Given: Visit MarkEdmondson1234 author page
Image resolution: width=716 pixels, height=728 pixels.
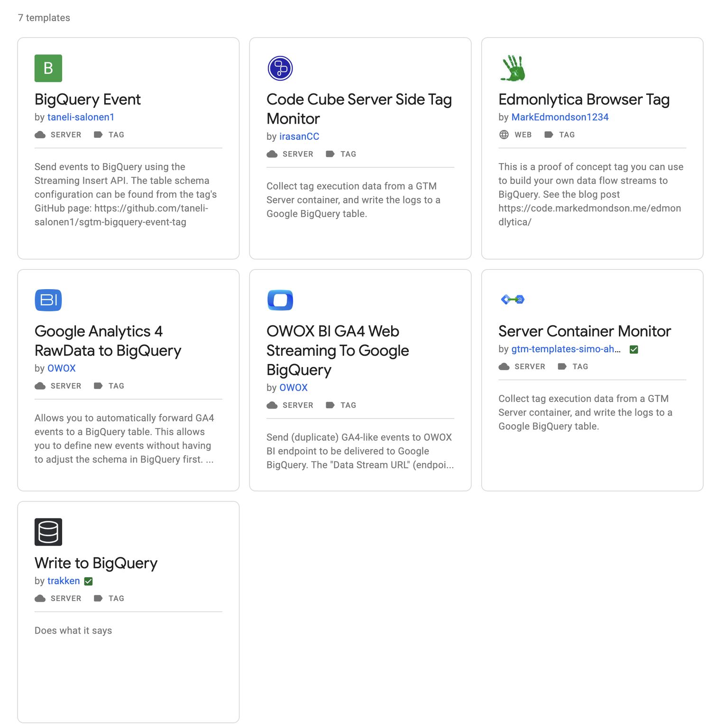Looking at the screenshot, I should pos(560,117).
